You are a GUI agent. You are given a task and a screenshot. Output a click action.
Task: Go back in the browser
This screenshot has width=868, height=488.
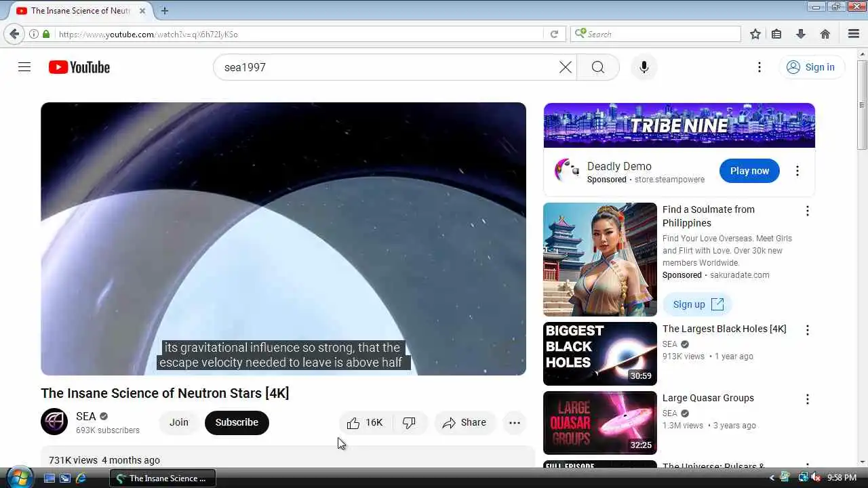[x=14, y=34]
